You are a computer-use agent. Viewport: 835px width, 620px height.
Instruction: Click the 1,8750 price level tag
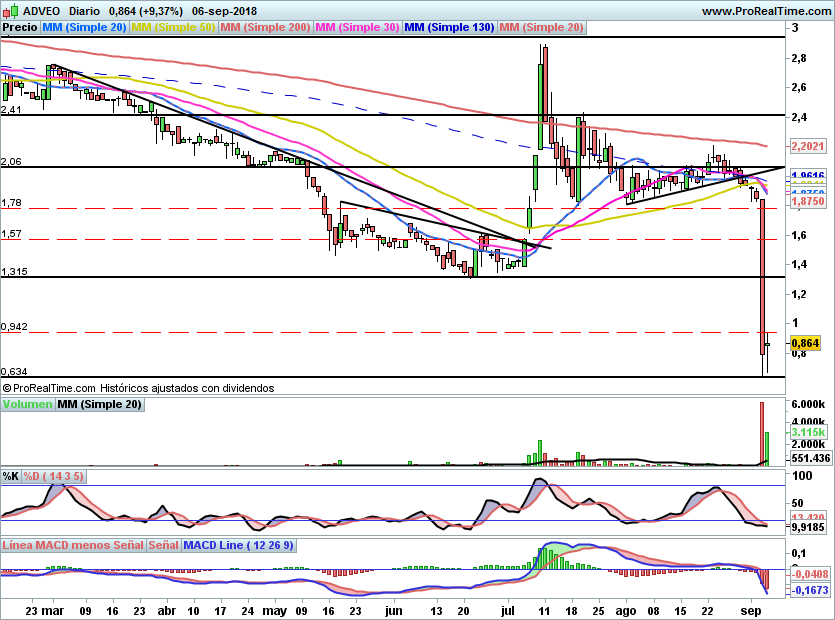(806, 201)
